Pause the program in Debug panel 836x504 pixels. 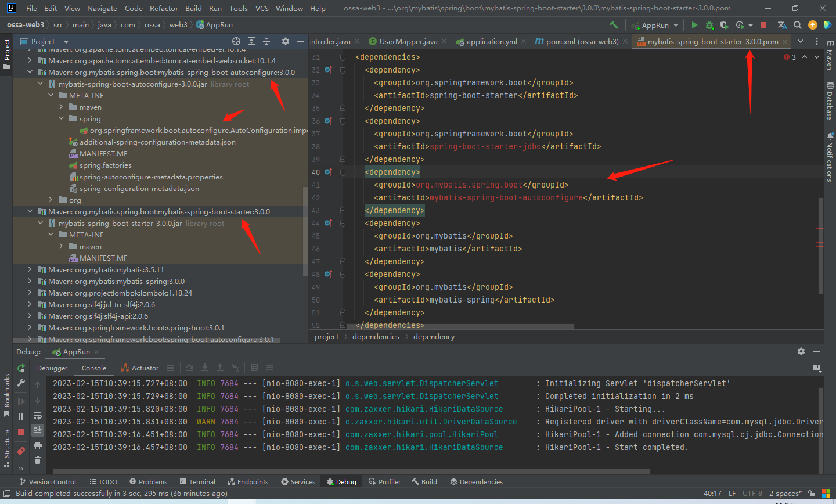pos(21,416)
